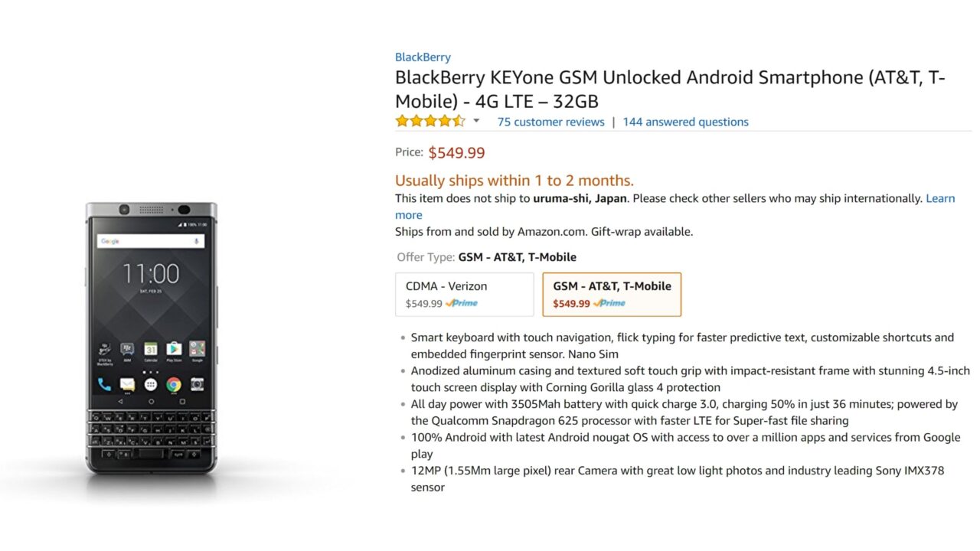The height and width of the screenshot is (551, 980).
Task: Click the blue phone dialer icon
Action: click(x=104, y=384)
